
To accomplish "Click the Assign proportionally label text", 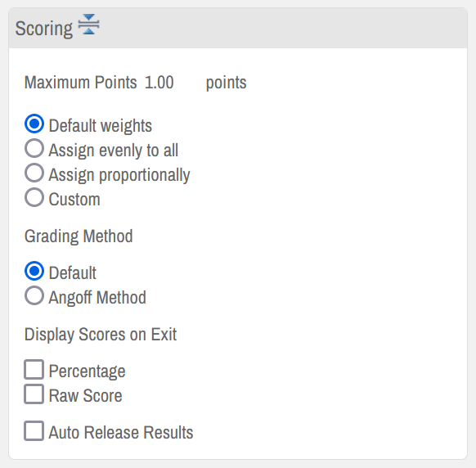I will (119, 175).
